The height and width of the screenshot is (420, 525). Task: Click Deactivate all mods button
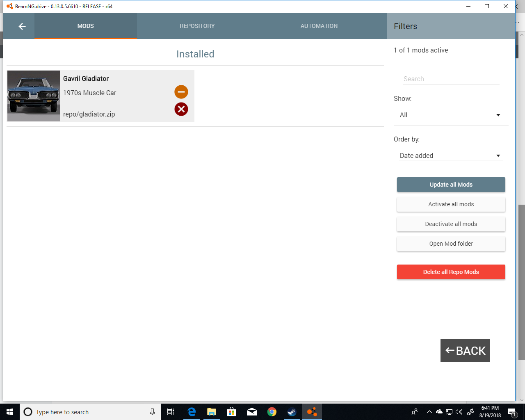[x=451, y=224]
